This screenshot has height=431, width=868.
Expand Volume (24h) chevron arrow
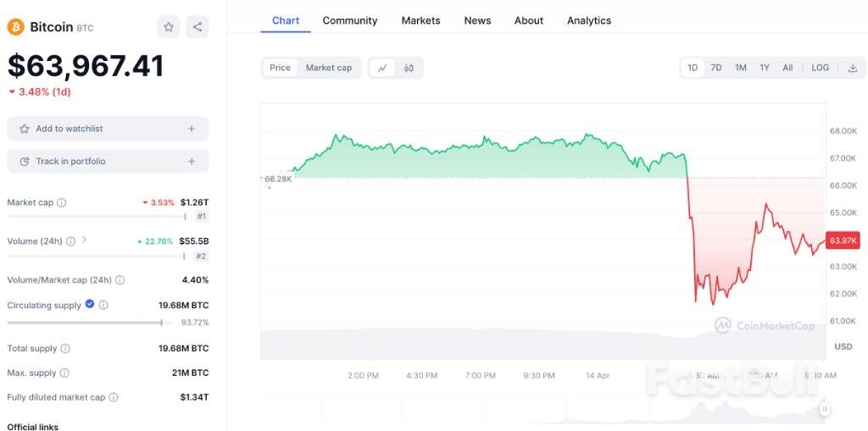coord(84,240)
